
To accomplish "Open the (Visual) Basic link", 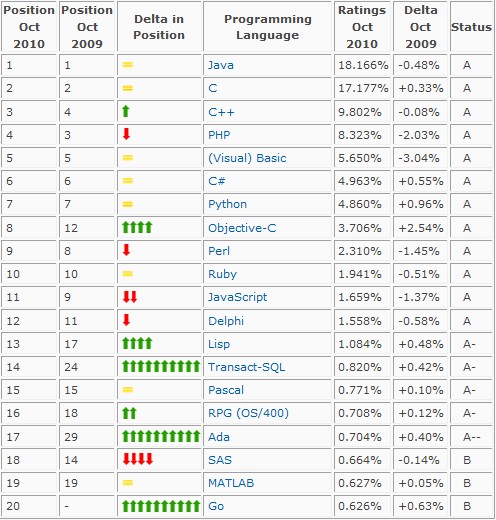I will [x=247, y=158].
